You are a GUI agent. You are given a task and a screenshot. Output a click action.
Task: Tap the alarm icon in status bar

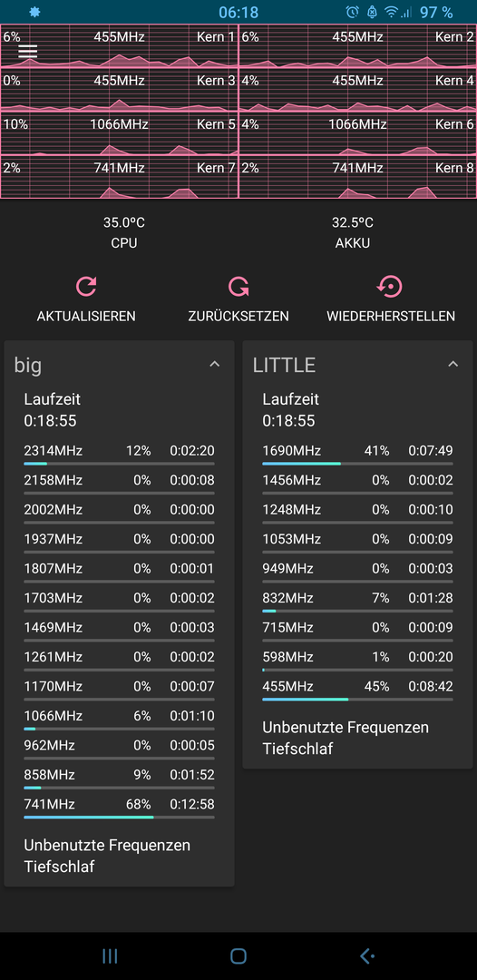click(352, 12)
